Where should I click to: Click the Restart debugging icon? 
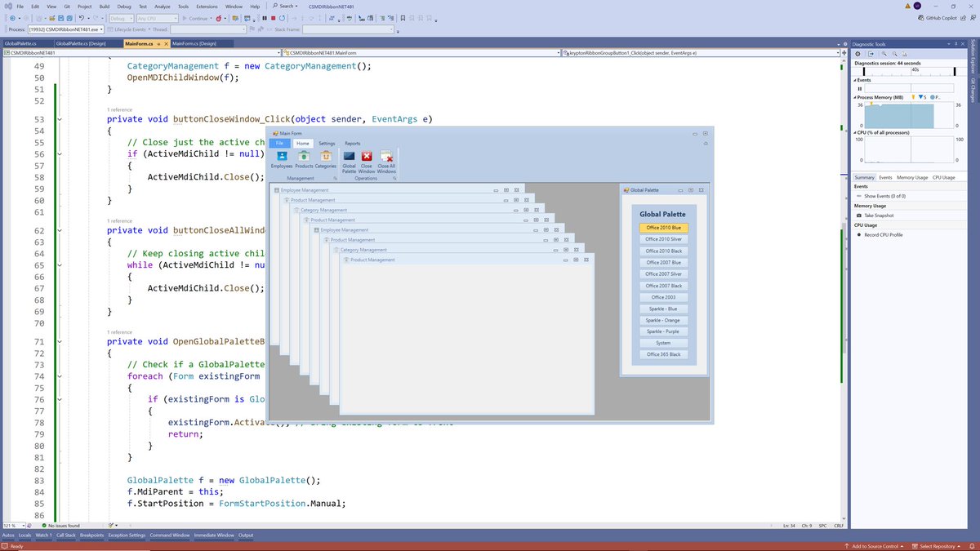[283, 18]
